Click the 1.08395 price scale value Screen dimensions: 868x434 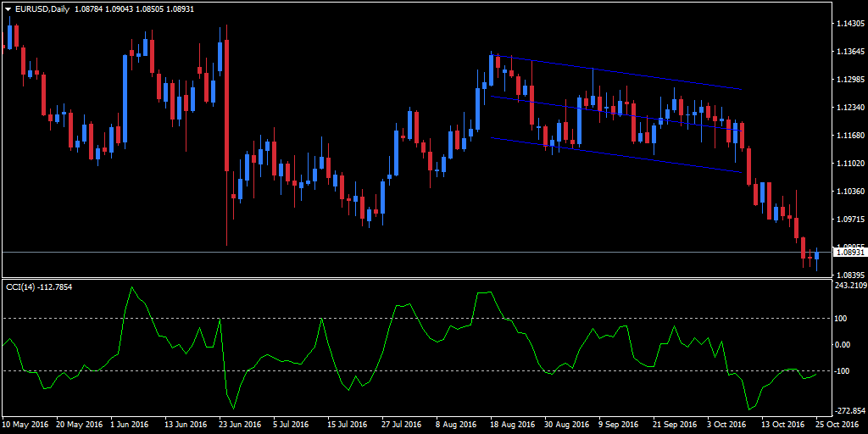pos(851,275)
